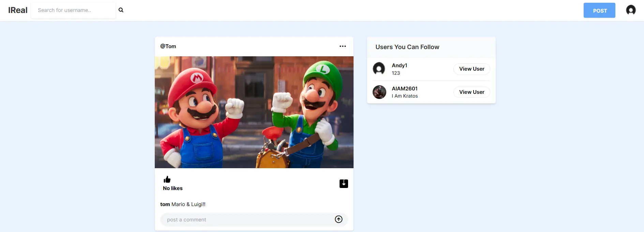644x232 pixels.
Task: Open the @Tom username on the post
Action: [x=168, y=46]
